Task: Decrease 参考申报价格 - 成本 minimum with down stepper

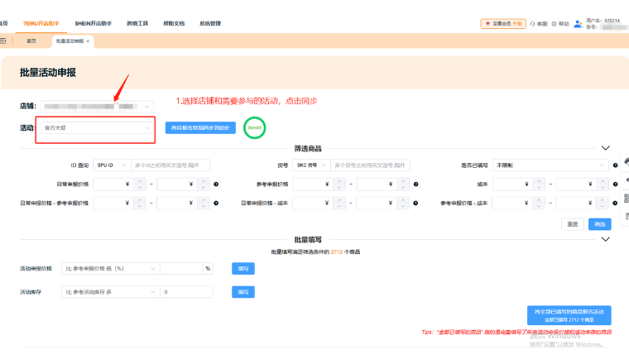Action: [x=539, y=207]
